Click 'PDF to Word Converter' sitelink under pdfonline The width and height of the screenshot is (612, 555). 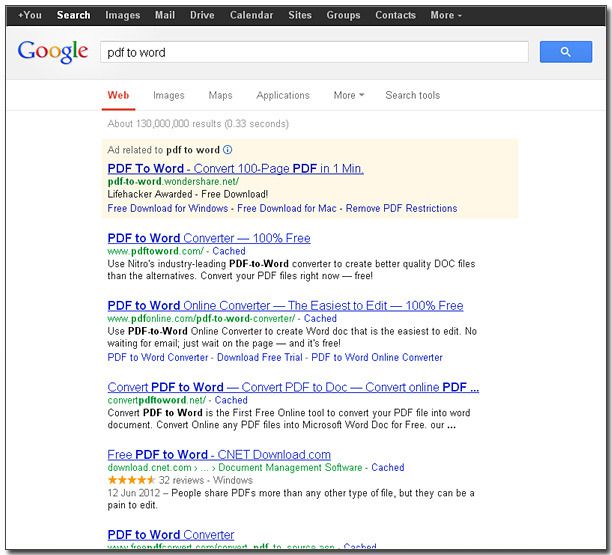[158, 357]
